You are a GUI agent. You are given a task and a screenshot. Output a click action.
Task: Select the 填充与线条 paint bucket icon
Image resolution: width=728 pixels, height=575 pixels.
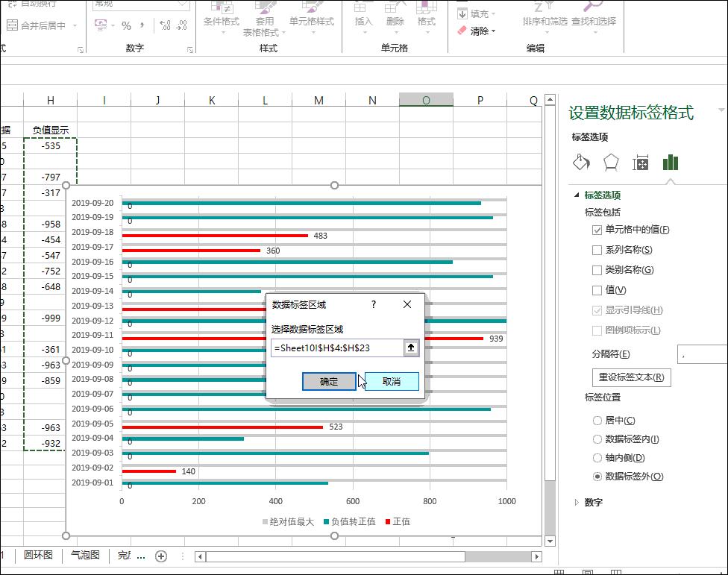point(581,163)
